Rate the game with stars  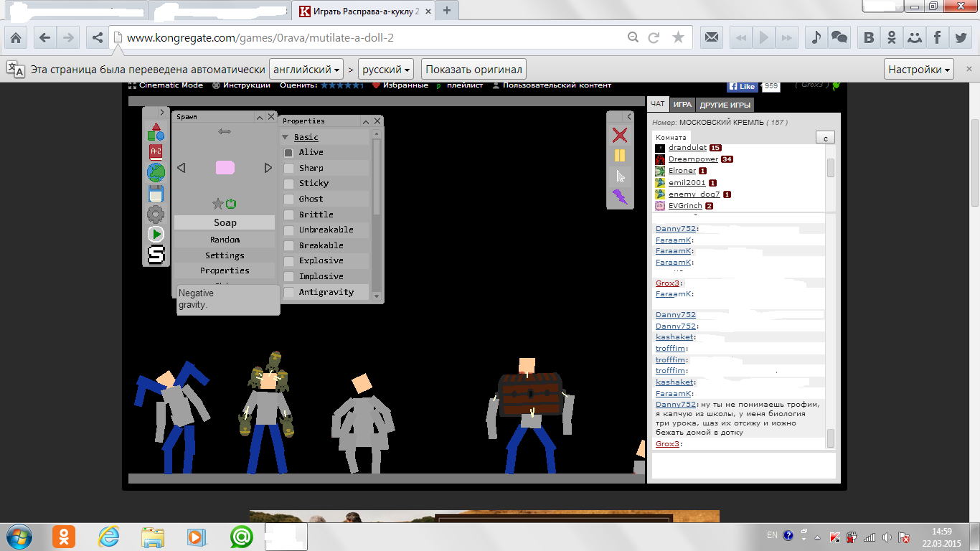pos(341,85)
